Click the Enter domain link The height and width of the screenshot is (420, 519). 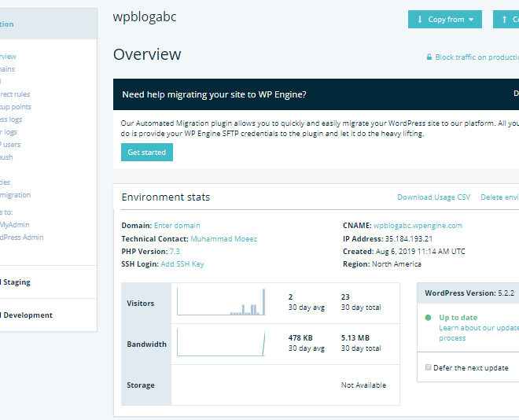(x=177, y=226)
